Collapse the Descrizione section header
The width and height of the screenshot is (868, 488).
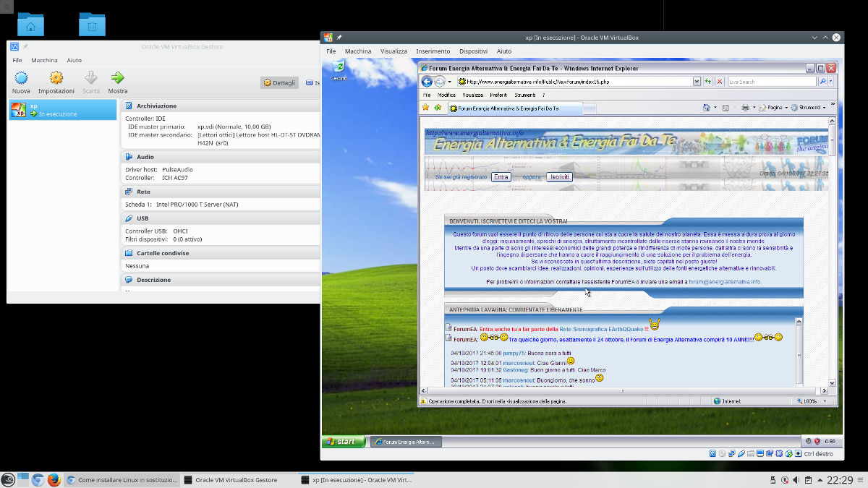[221, 279]
